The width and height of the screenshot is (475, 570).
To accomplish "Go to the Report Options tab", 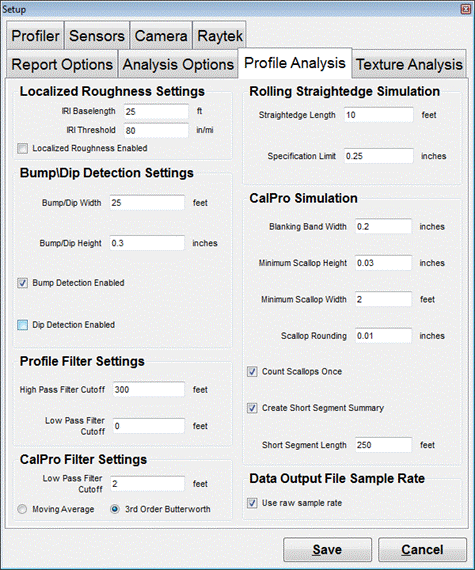I will point(62,64).
